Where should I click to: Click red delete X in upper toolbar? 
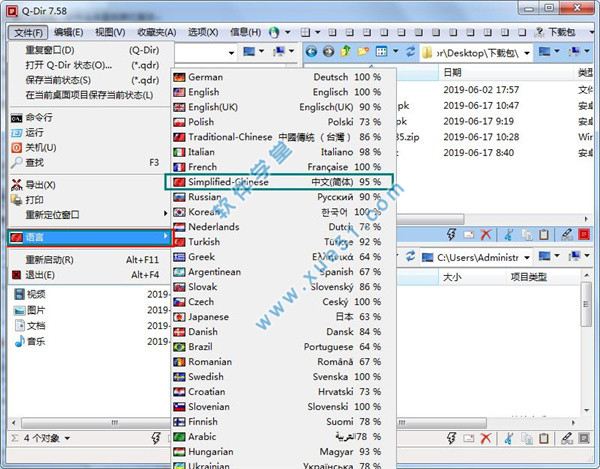tap(486, 234)
